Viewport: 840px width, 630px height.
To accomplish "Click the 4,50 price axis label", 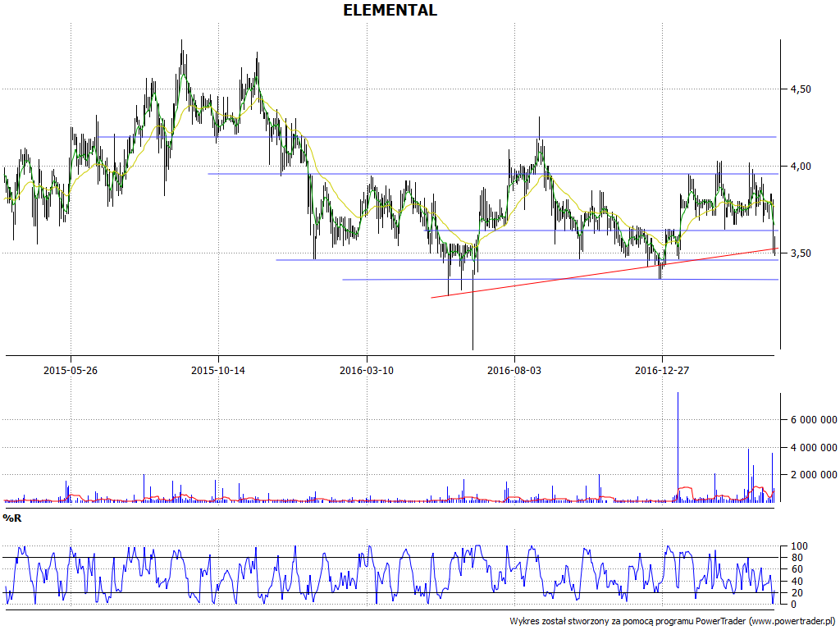I will tap(801, 89).
